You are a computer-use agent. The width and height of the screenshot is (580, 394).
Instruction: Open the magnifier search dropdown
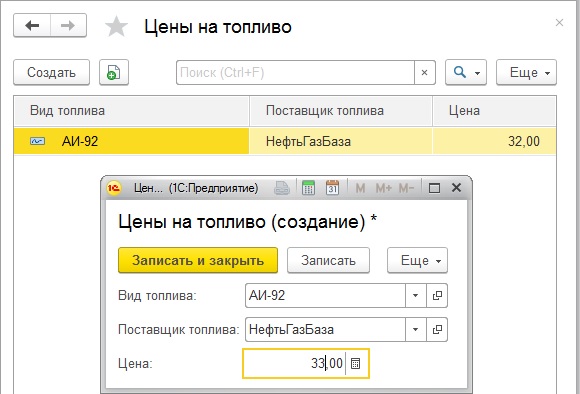466,72
